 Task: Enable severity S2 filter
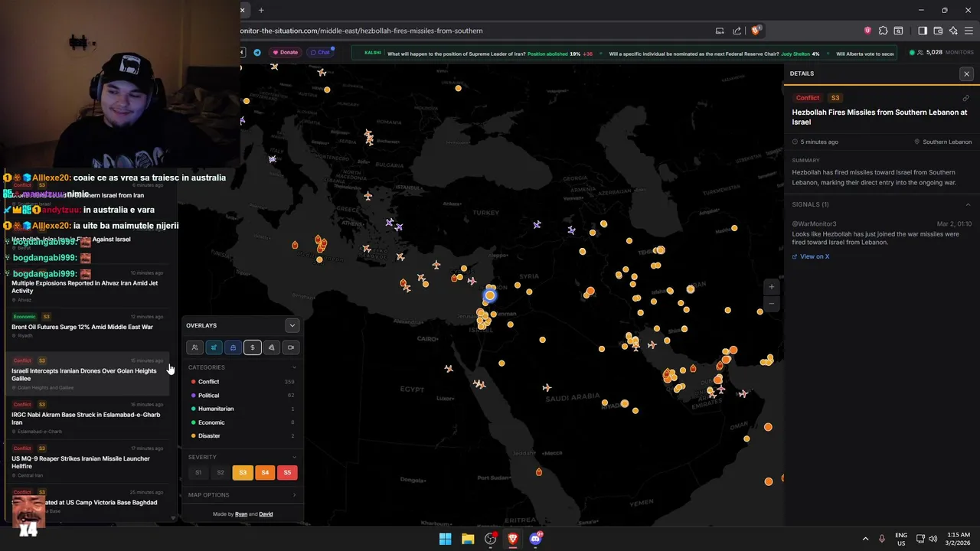pos(220,472)
